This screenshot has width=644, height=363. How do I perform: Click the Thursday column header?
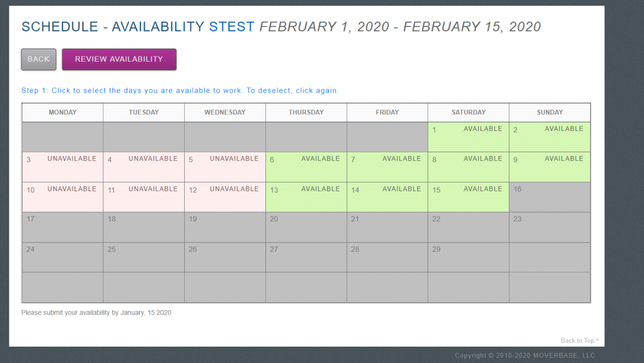[x=306, y=113]
